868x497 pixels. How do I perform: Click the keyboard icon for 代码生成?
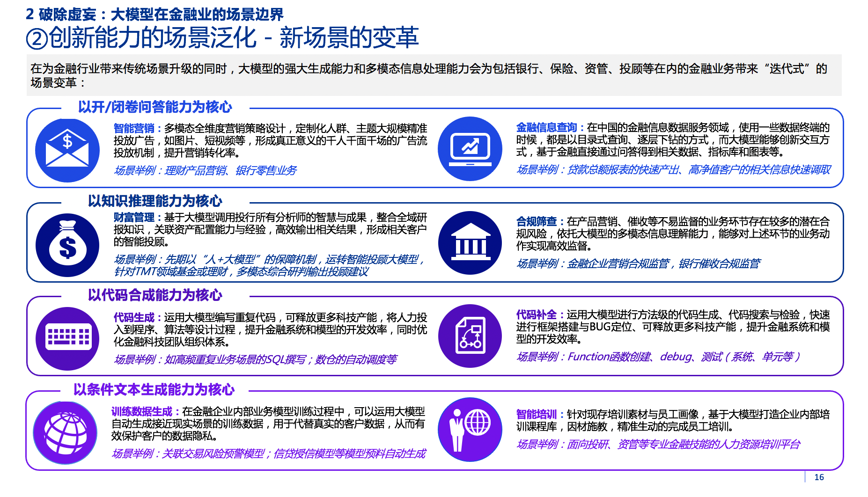coord(67,338)
